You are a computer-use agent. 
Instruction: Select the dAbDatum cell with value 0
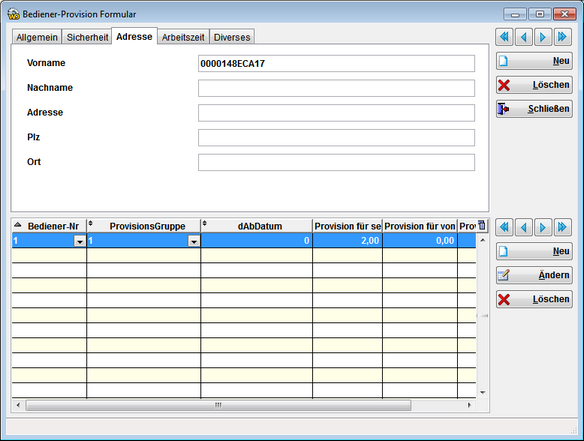pyautogui.click(x=257, y=241)
